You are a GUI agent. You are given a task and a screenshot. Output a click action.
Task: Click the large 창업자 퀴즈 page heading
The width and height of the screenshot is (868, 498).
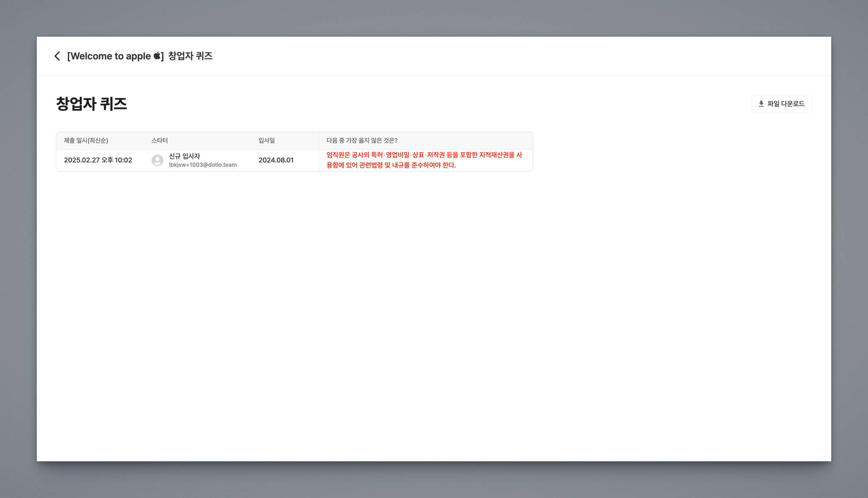(92, 104)
